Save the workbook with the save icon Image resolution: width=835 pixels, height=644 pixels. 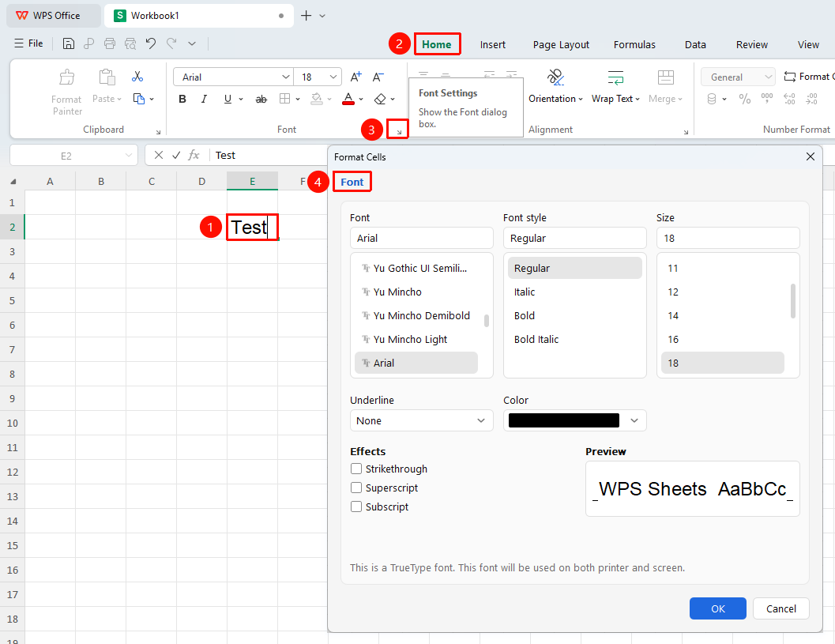pos(68,43)
